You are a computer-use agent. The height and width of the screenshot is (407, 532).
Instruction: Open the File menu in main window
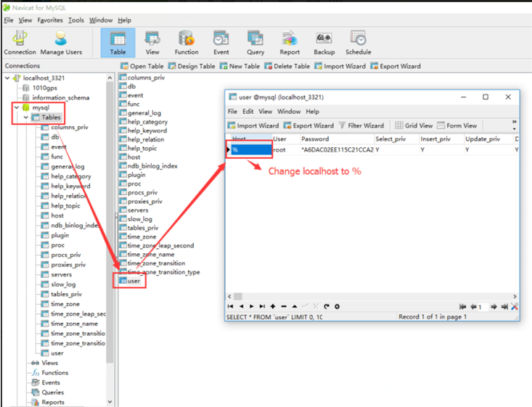click(x=9, y=20)
